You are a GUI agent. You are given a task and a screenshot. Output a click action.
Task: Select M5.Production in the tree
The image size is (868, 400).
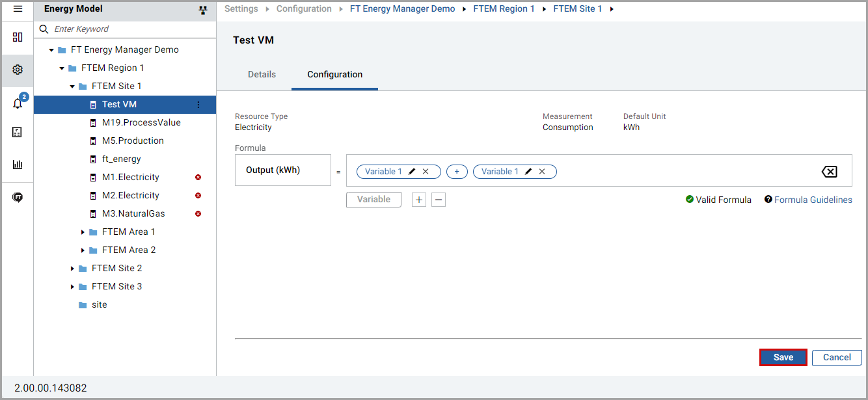(x=133, y=141)
